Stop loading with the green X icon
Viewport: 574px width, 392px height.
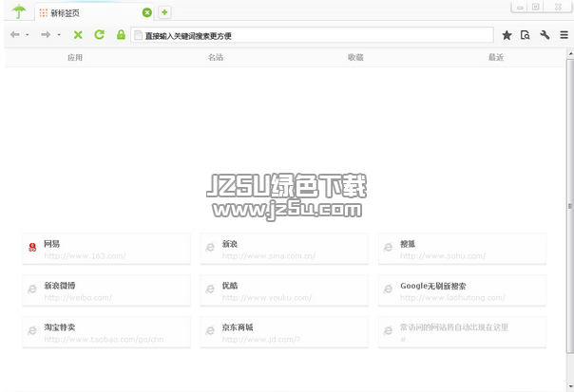coord(78,35)
